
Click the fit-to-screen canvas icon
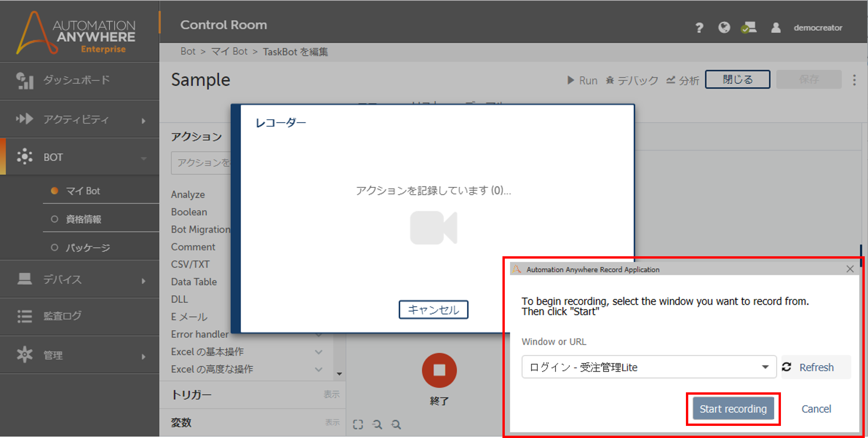tap(358, 424)
